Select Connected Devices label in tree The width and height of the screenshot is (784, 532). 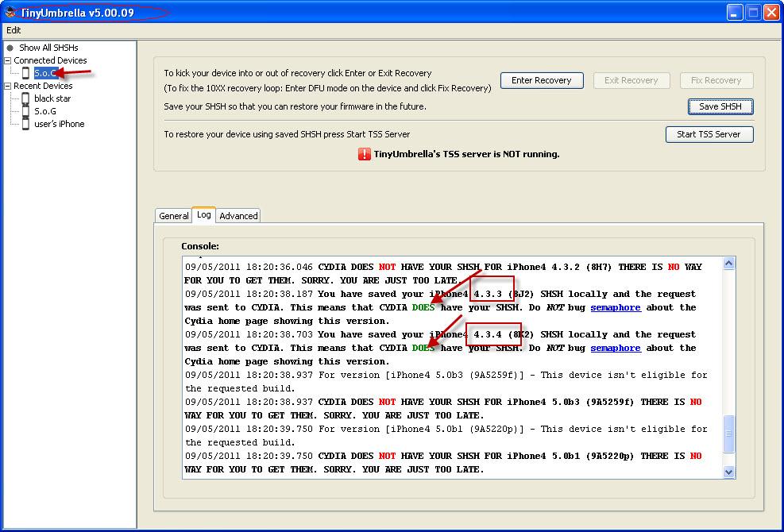(50, 60)
